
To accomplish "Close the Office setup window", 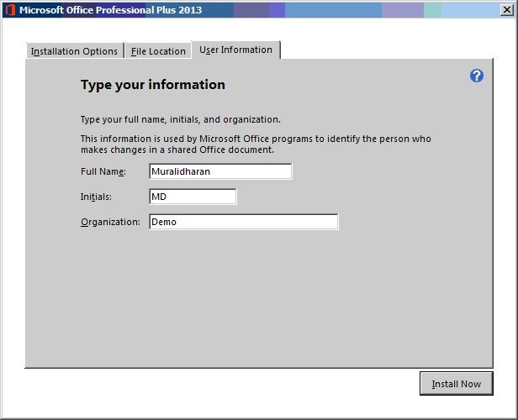I will 507,10.
